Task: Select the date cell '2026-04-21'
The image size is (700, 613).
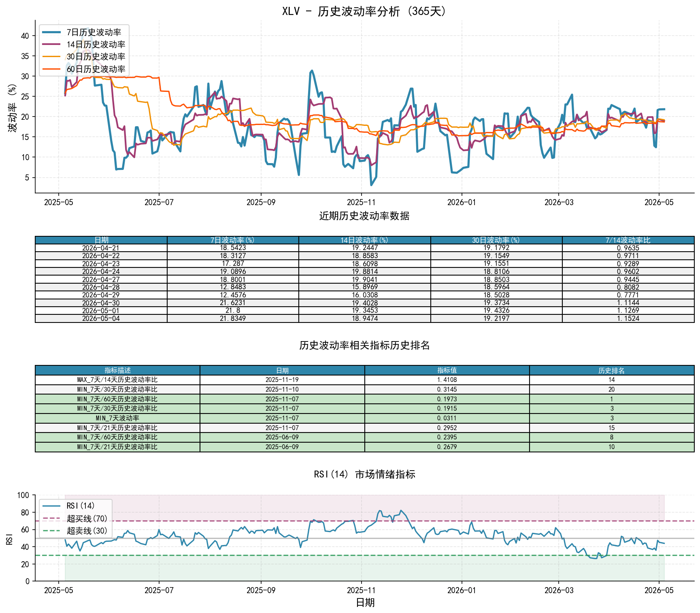Action: [x=101, y=248]
